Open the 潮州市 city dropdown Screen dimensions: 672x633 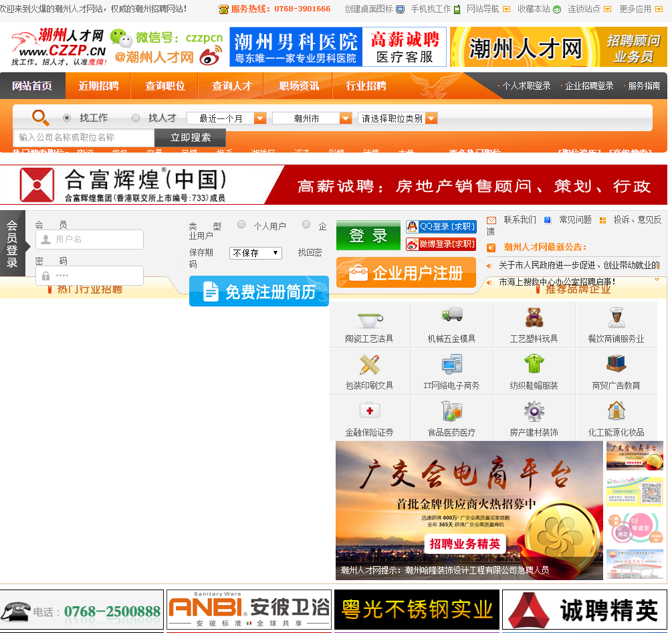tap(312, 118)
